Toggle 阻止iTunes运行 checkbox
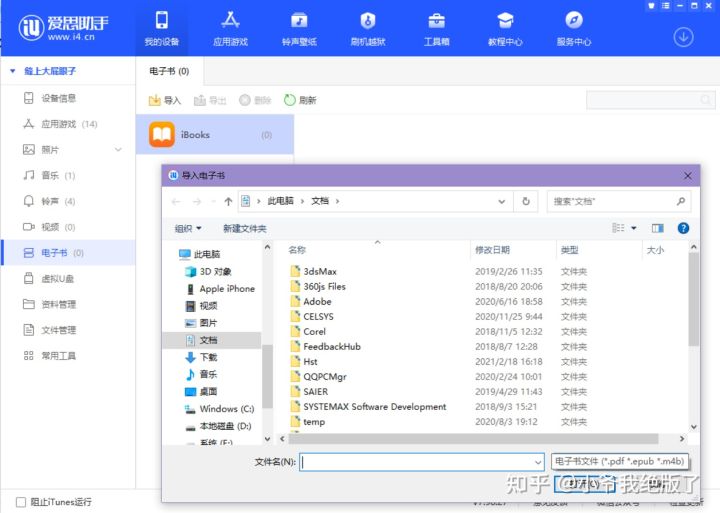 (x=21, y=502)
